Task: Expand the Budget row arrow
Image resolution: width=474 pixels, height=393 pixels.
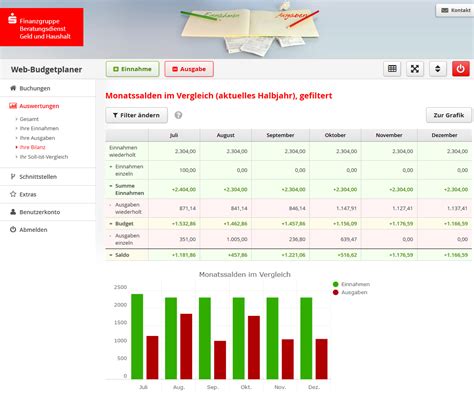Action: coord(111,224)
